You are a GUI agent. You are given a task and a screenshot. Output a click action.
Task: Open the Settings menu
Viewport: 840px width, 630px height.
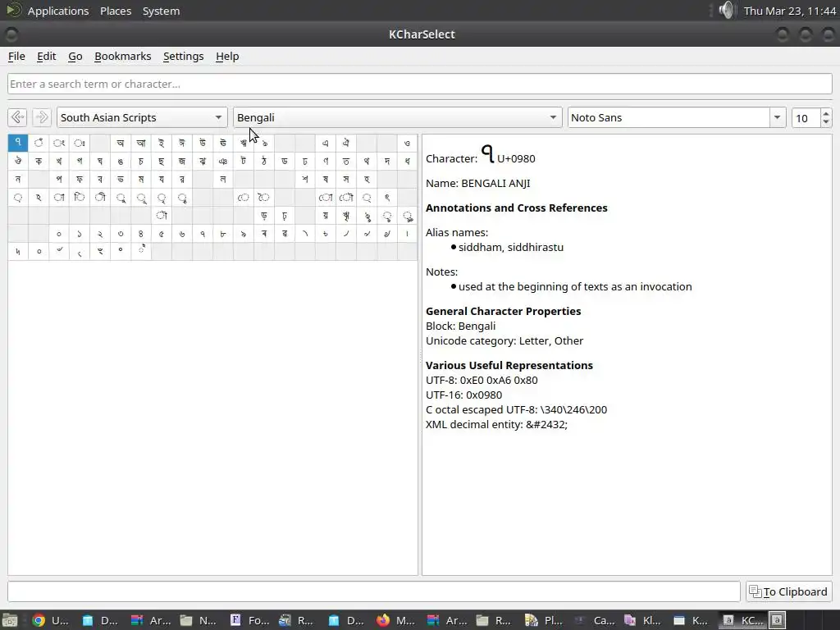pyautogui.click(x=183, y=57)
